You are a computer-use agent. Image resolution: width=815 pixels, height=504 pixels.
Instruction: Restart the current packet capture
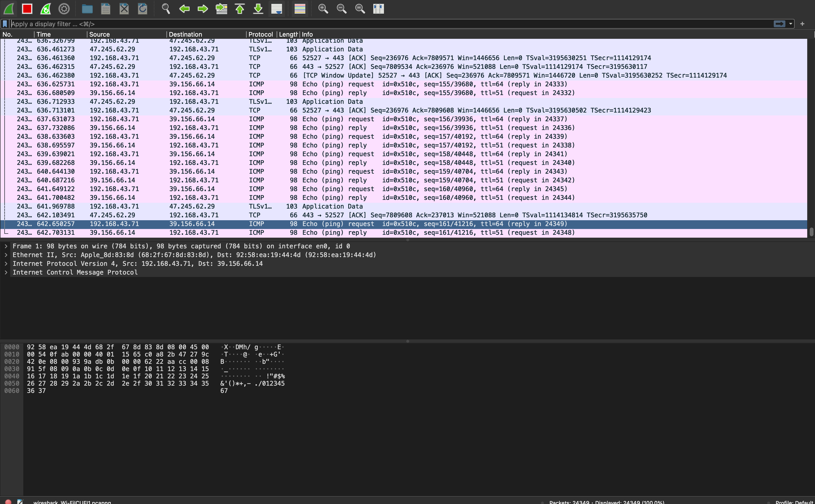point(46,9)
